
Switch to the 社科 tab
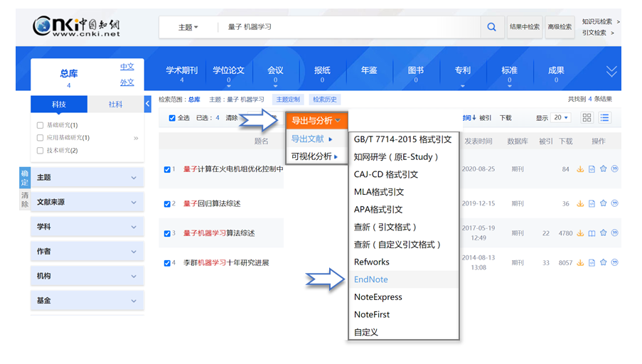pos(115,104)
